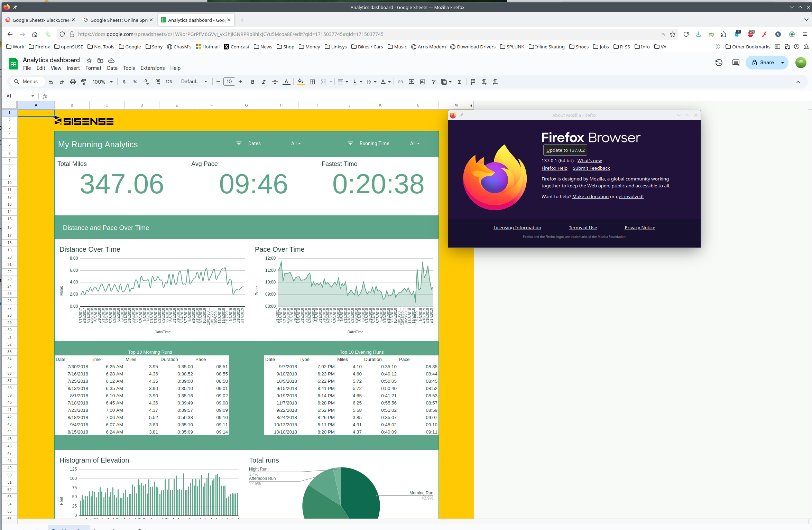
Task: Click the Move to folder icon
Action: click(x=100, y=61)
